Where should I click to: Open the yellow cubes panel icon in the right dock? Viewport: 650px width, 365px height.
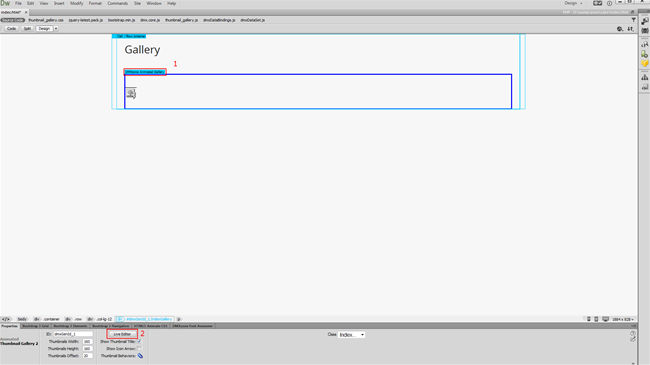(x=645, y=63)
